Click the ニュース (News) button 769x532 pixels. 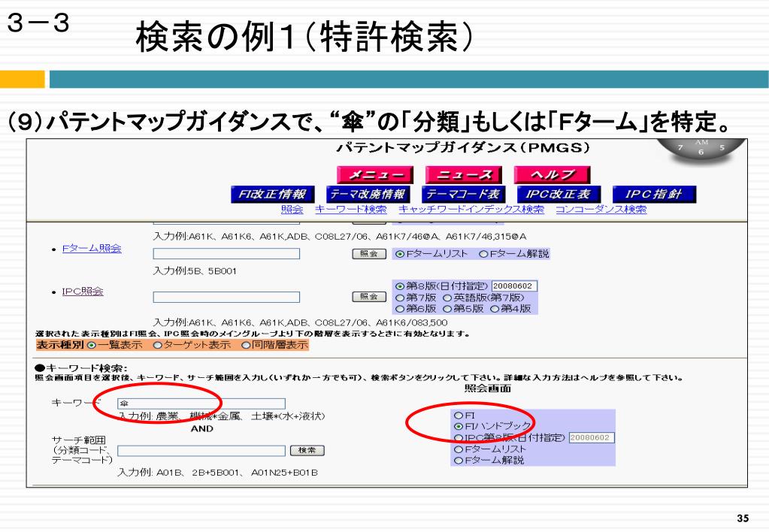point(464,174)
